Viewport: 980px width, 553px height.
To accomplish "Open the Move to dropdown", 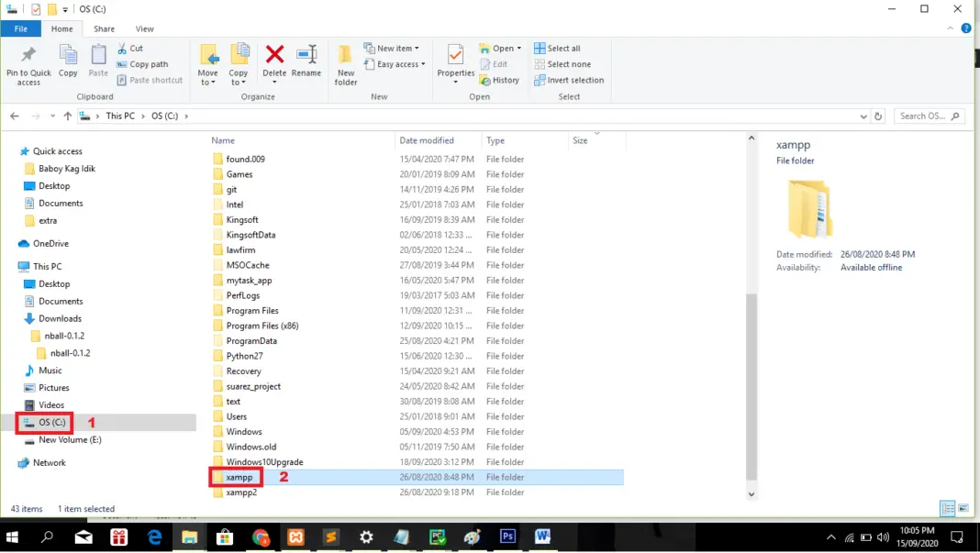I will pyautogui.click(x=208, y=66).
